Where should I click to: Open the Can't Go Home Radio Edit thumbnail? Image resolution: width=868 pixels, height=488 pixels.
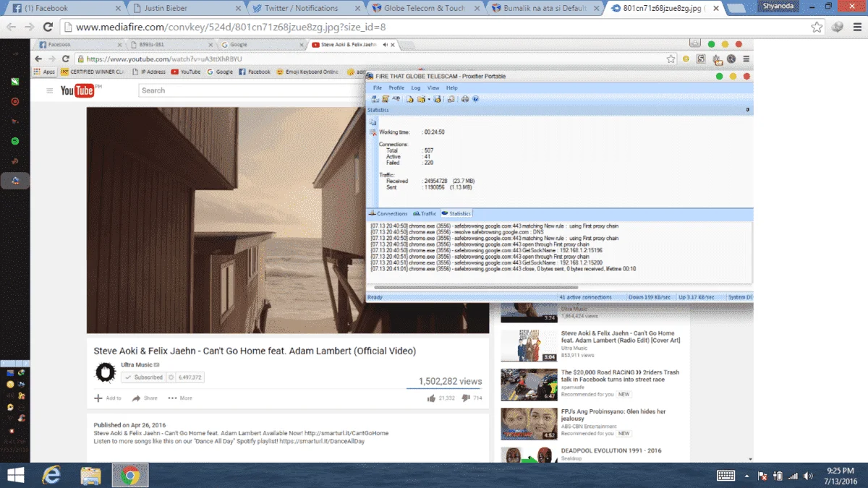tap(529, 346)
